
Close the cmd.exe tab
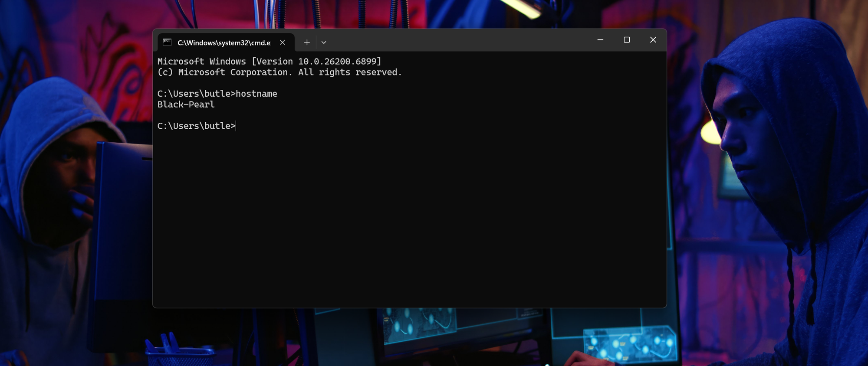(283, 42)
